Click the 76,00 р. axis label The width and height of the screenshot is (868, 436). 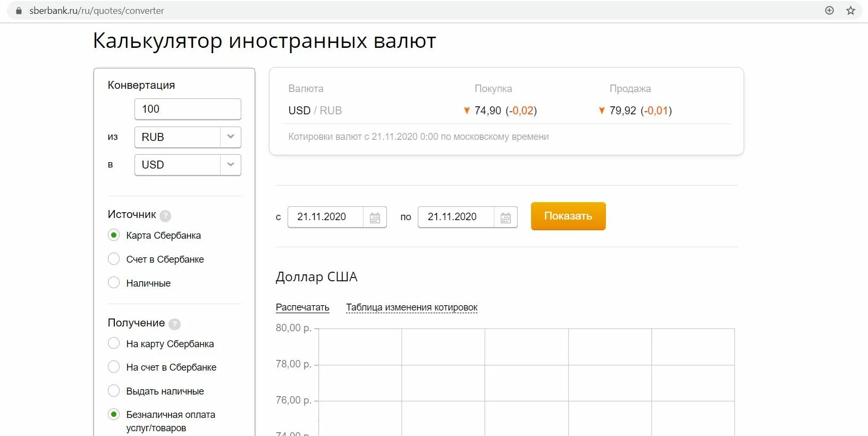tap(293, 400)
